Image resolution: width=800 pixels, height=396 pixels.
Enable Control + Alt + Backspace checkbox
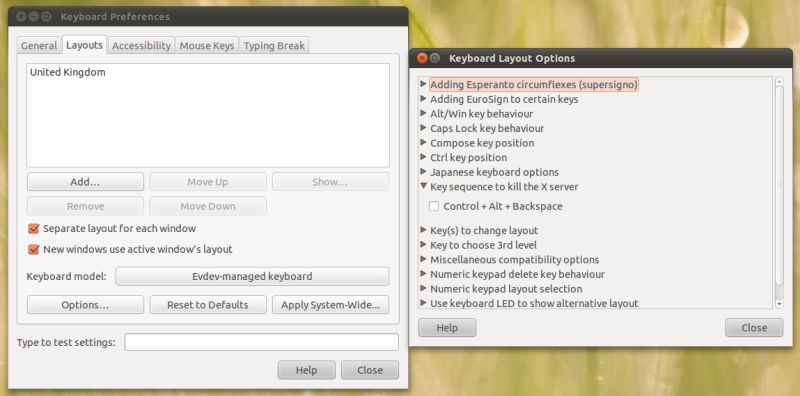click(434, 206)
